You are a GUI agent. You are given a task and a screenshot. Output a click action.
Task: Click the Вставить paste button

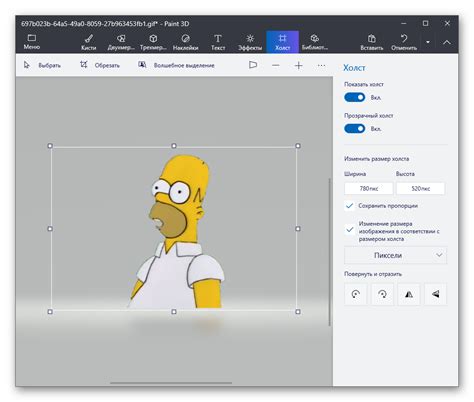pyautogui.click(x=372, y=42)
